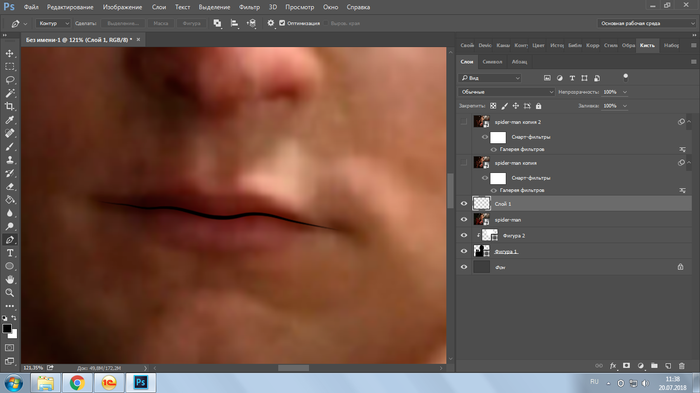700x393 pixels.
Task: Hide the Фигура 1 layer
Action: pos(463,251)
